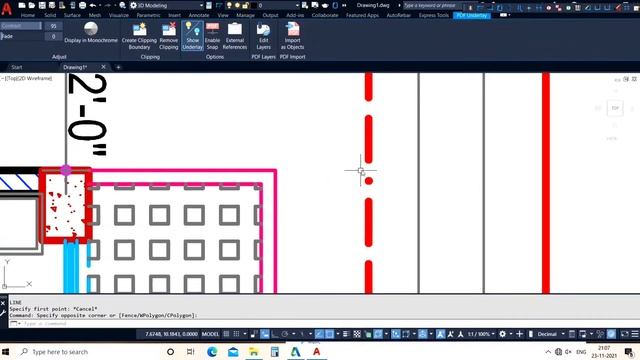Screen dimensions: 640x360
Task: Close the command line with X
Action: (x=3, y=303)
